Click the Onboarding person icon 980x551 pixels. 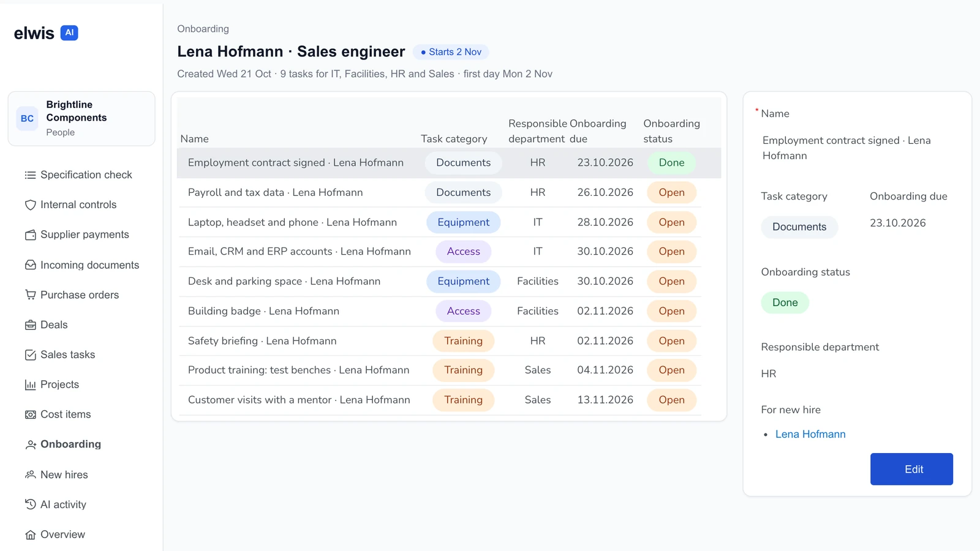point(30,444)
